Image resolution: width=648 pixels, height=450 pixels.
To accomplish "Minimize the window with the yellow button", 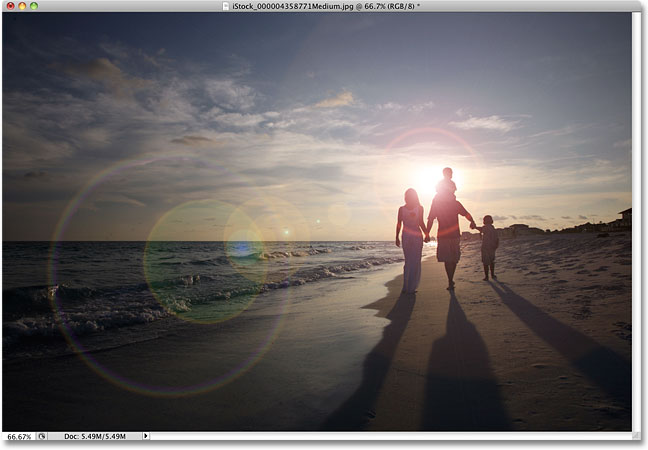I will 22,6.
